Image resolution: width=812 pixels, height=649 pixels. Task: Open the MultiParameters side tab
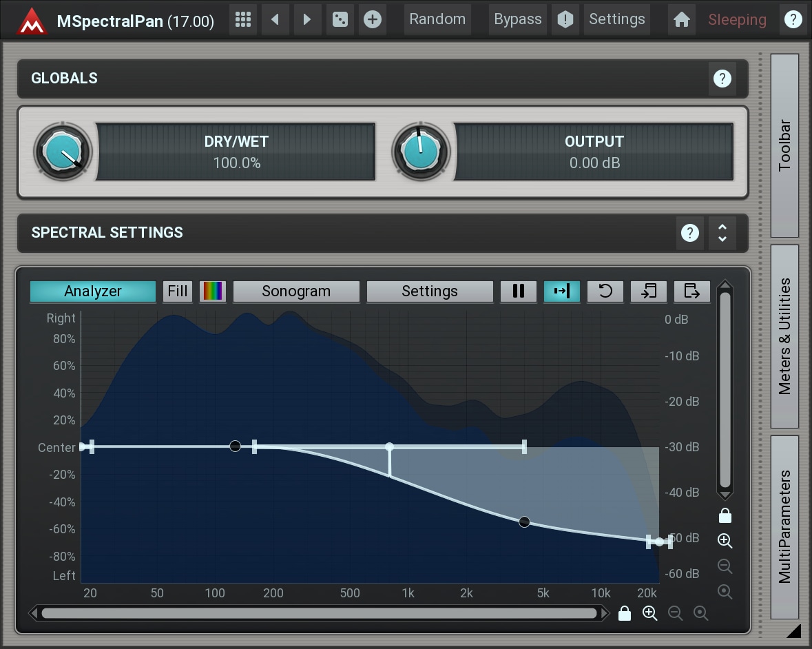(x=784, y=527)
